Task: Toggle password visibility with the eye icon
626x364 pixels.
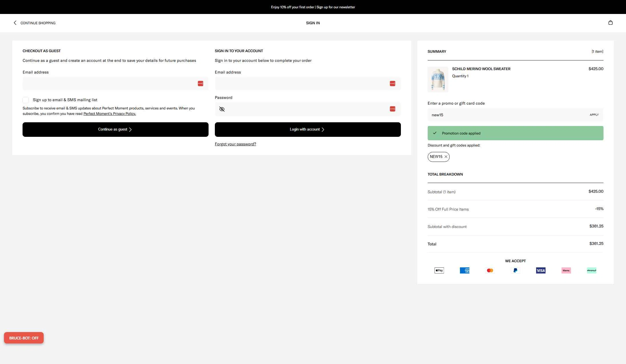Action: (222, 109)
